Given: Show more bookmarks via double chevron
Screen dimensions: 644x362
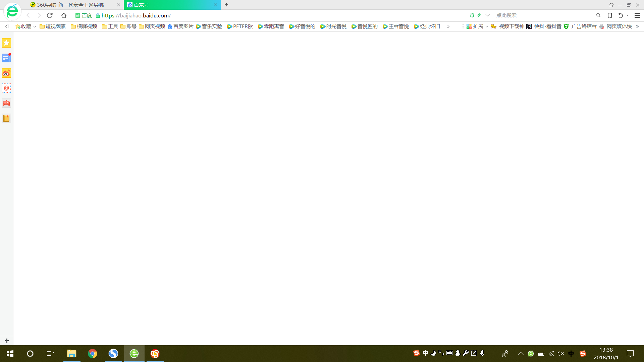Looking at the screenshot, I should (448, 26).
